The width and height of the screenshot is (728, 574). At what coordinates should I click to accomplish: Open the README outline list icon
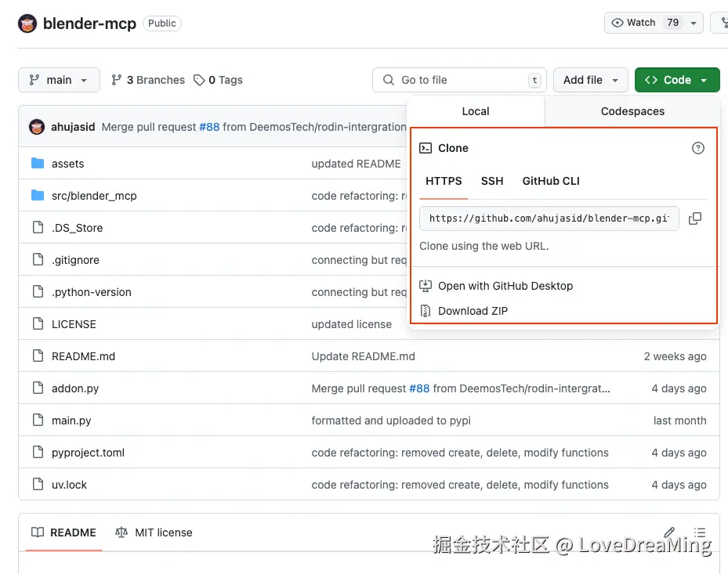[700, 532]
